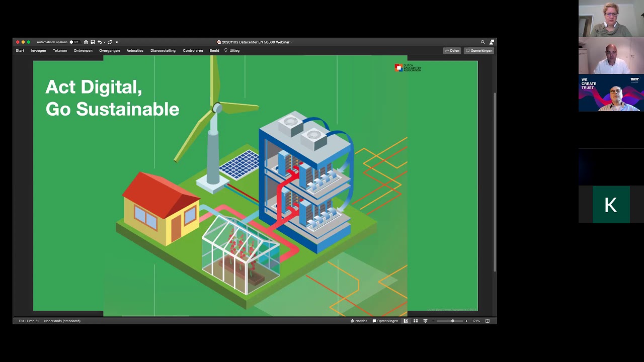Click Opmerkingen in the status bar
This screenshot has height=362, width=644.
(385, 321)
